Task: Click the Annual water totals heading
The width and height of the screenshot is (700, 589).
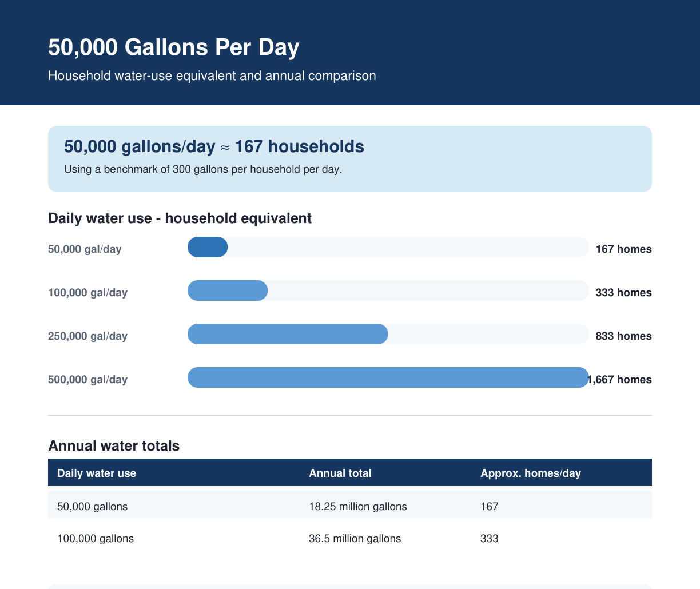Action: [x=114, y=445]
